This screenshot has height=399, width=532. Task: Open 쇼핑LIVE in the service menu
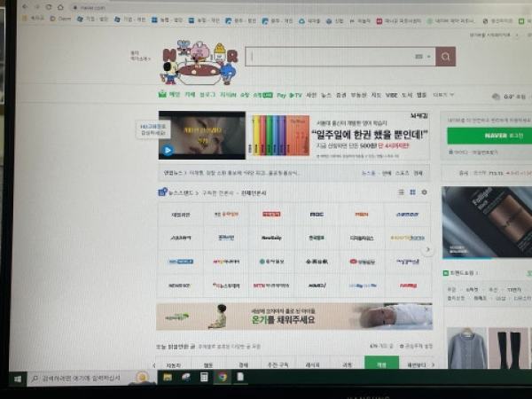point(263,96)
